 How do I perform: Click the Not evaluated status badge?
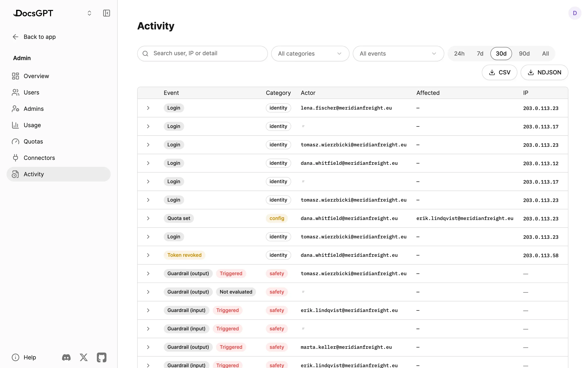point(236,292)
